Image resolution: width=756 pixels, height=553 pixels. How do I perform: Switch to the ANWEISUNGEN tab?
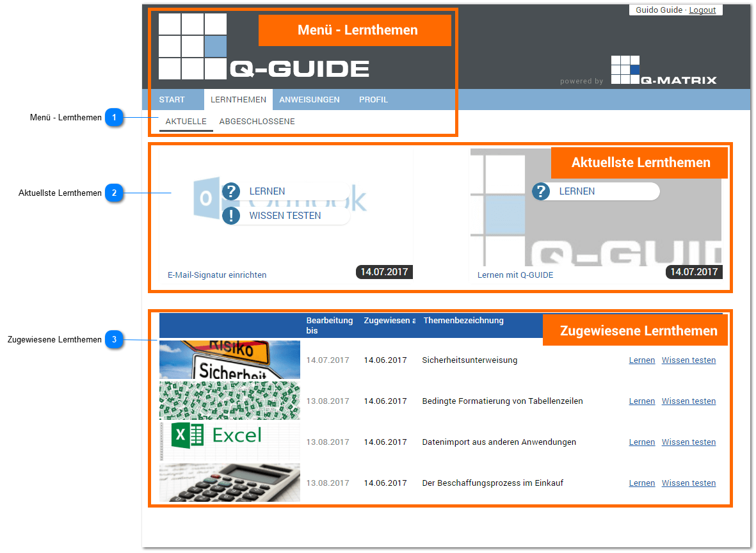tap(310, 100)
